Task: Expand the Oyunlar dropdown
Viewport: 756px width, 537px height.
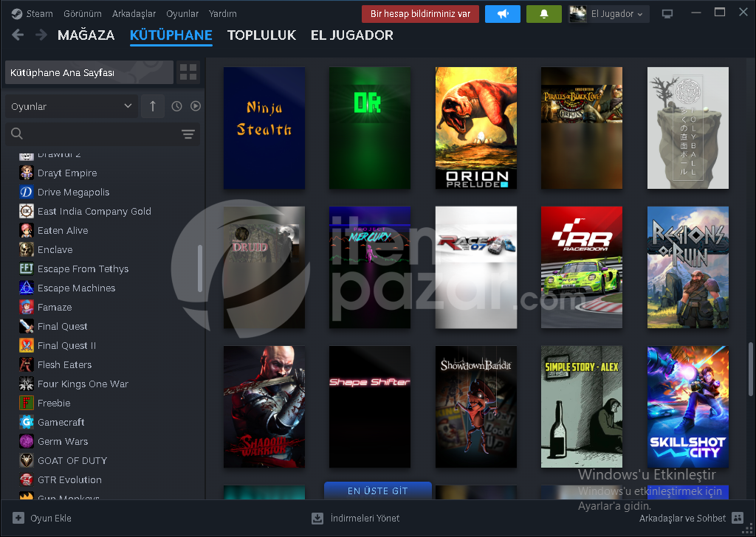Action: [x=72, y=106]
